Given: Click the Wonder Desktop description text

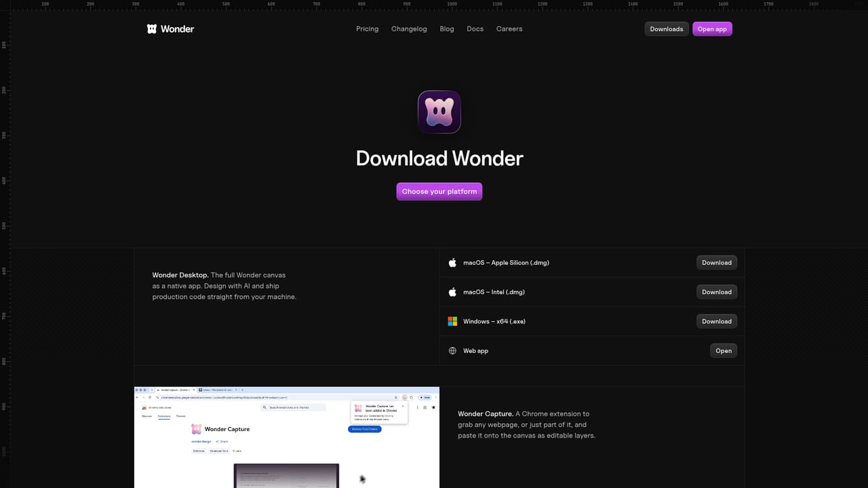Looking at the screenshot, I should [224, 286].
